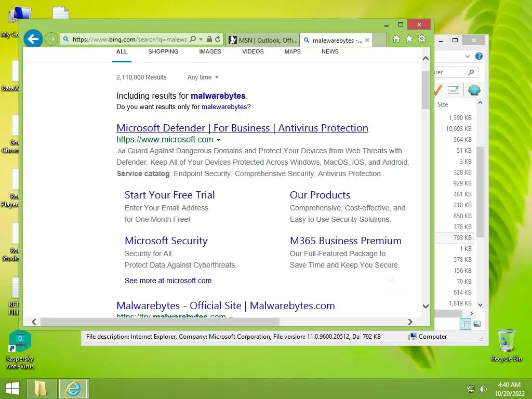Switch to MAPS results
This screenshot has height=399, width=532.
coord(292,51)
